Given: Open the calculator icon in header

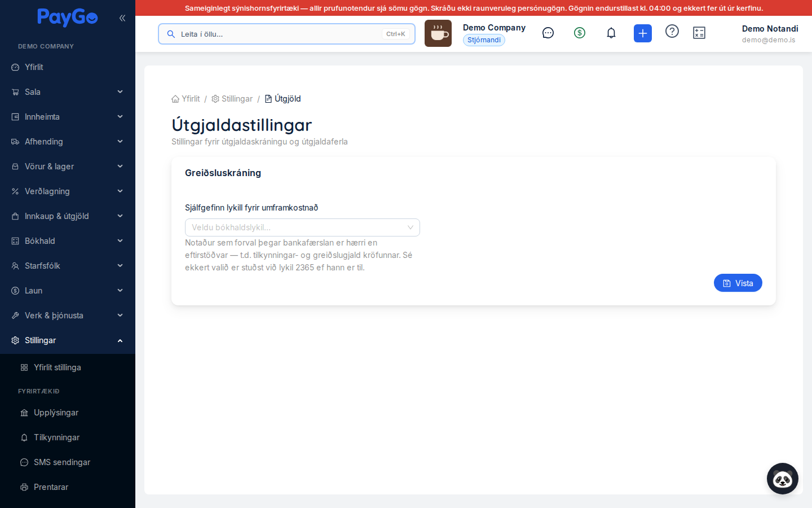Looking at the screenshot, I should coord(699,33).
